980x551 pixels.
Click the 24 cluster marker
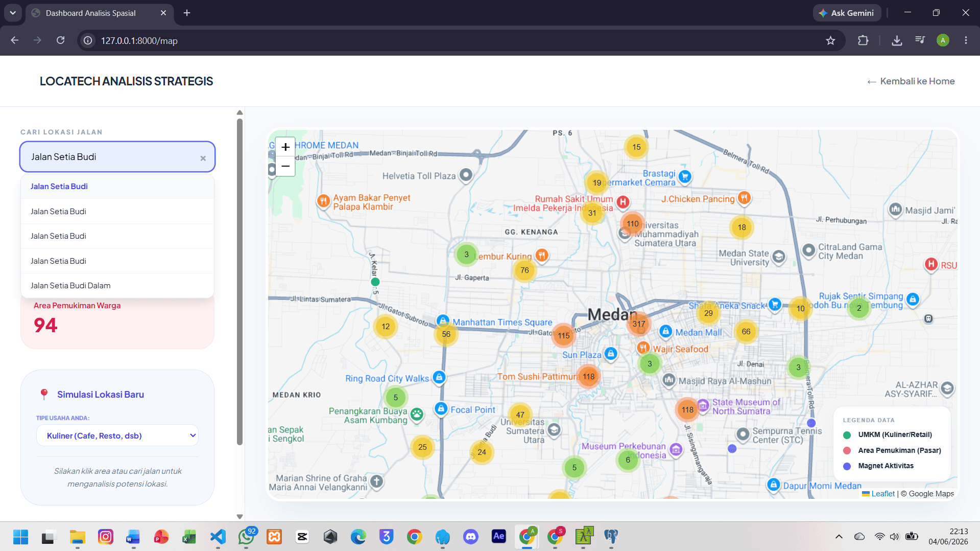coord(482,452)
